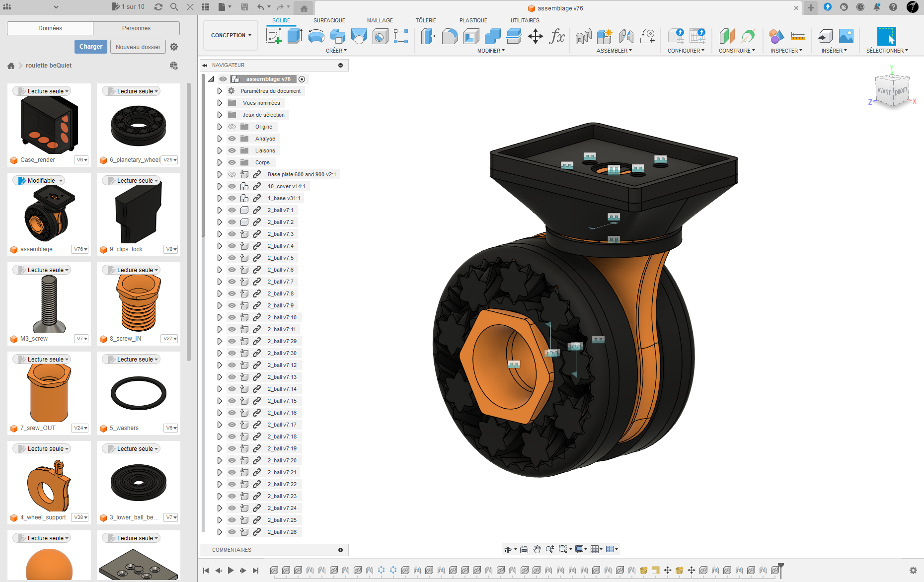Switch to the SURFACIQUE tab

click(329, 20)
